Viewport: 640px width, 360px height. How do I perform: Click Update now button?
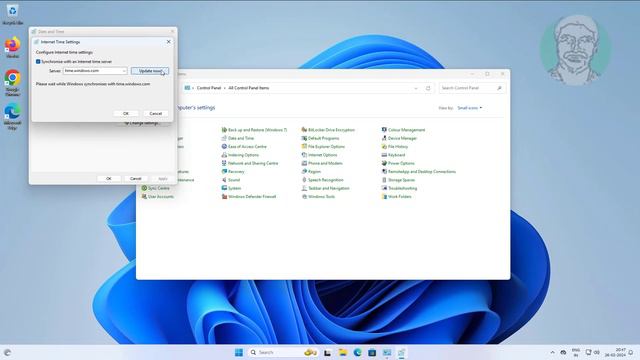click(150, 71)
